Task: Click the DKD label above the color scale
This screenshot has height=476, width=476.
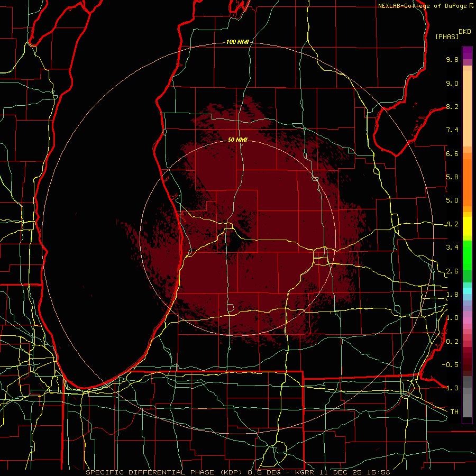Action: [465, 32]
